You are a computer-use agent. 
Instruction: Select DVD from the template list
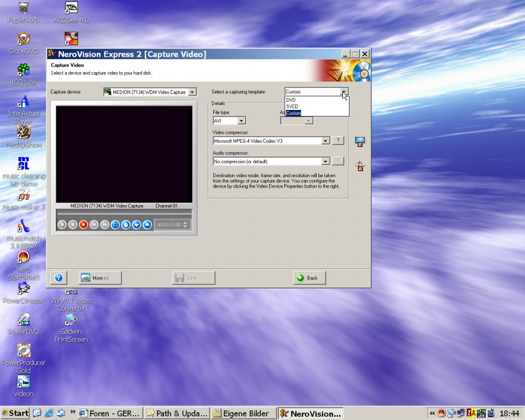(x=317, y=100)
